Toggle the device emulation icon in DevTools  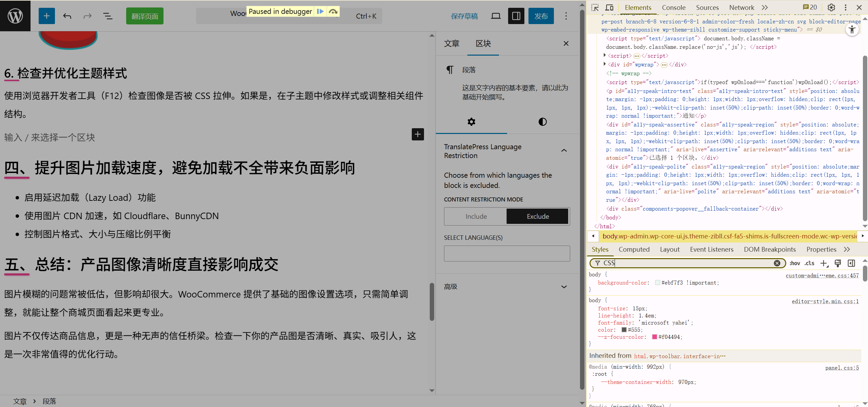pos(609,7)
